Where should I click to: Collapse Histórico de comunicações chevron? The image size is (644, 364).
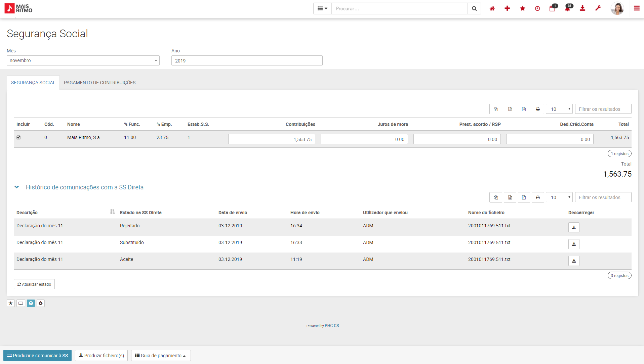point(16,187)
